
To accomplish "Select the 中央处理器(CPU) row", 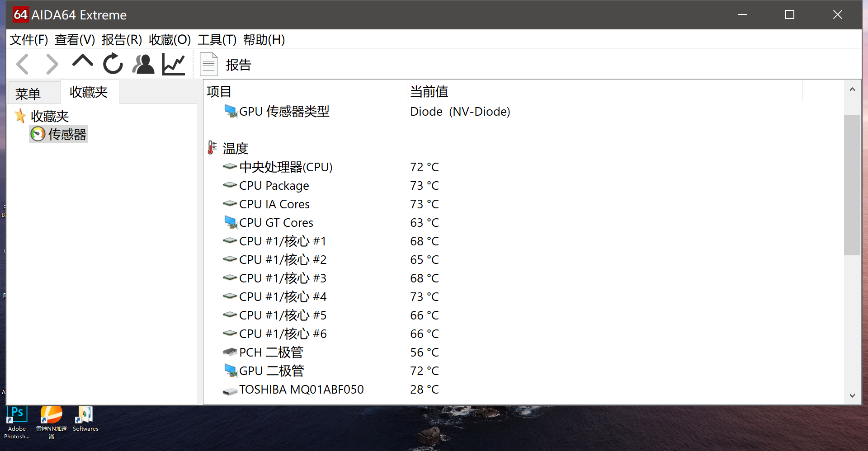I will point(524,167).
